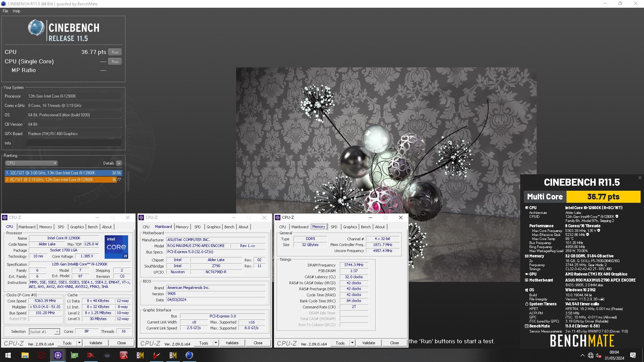
Task: Click Tools button in CPU-Z Mainboard window
Action: 204,343
